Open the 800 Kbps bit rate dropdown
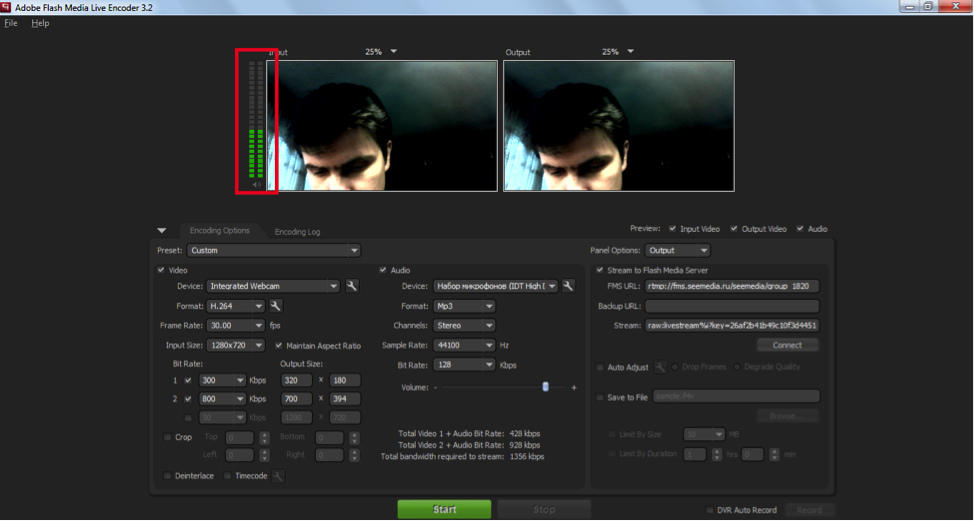974x521 pixels. 222,399
